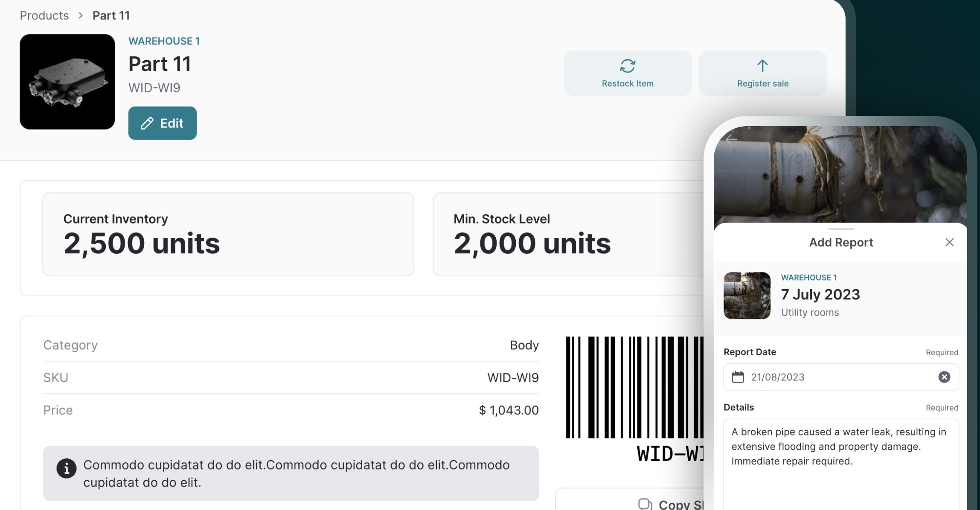Open the Part 11 product thumbnail
This screenshot has height=510, width=980.
pos(67,81)
